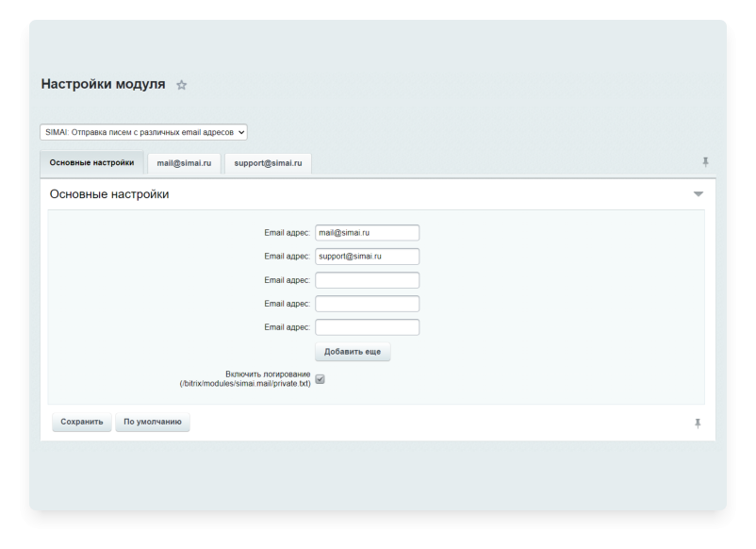Viewport: 756px width, 549px height.
Task: Open the support@simai.ru tab
Action: click(x=268, y=163)
